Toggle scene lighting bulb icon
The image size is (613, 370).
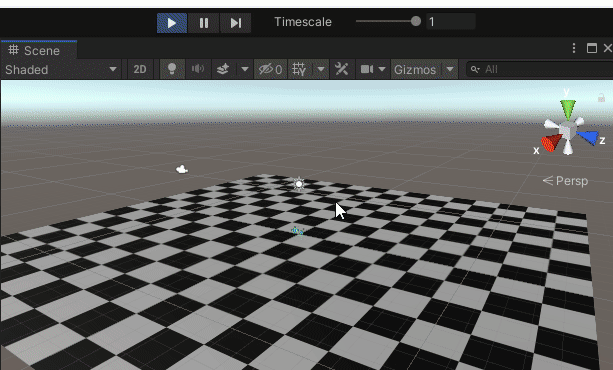point(172,69)
